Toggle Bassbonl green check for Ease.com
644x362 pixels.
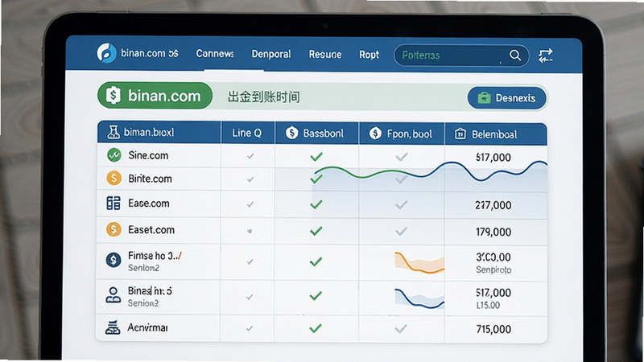(316, 204)
